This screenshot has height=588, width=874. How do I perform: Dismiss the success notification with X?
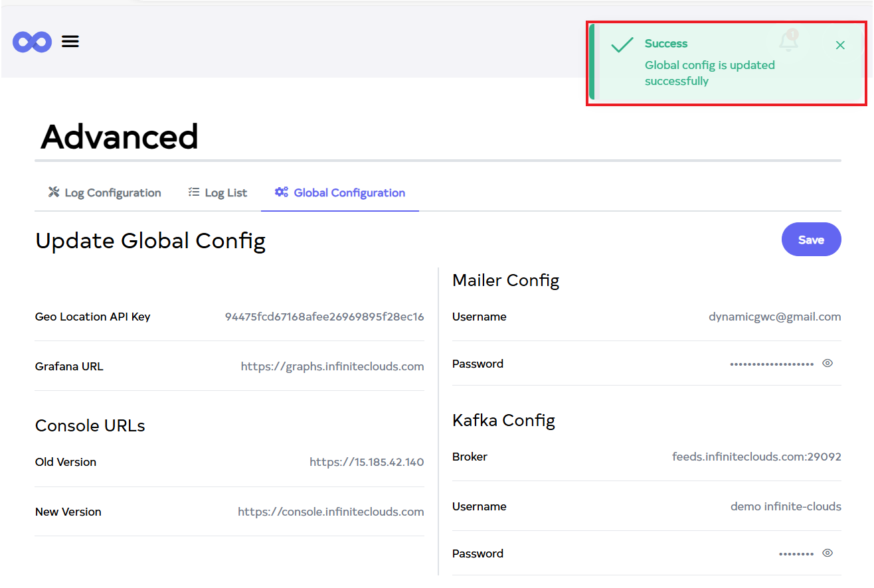840,45
